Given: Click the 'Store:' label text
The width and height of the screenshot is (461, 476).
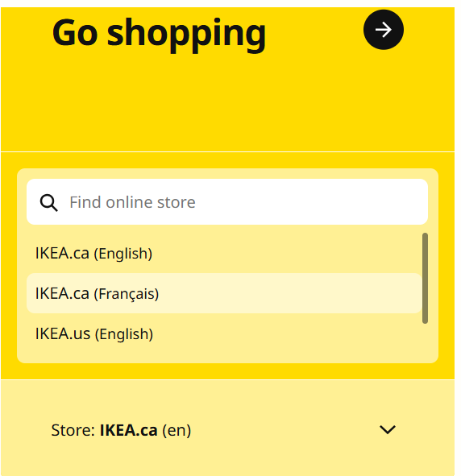Looking at the screenshot, I should pos(73,430).
